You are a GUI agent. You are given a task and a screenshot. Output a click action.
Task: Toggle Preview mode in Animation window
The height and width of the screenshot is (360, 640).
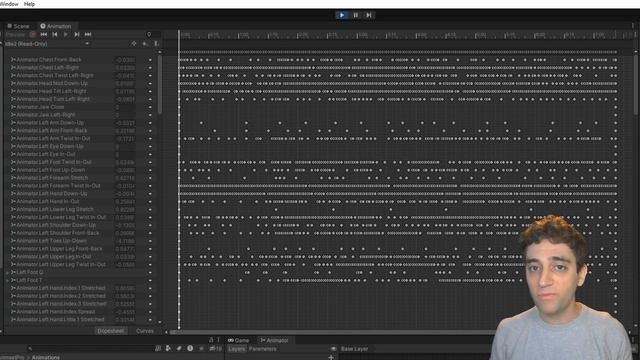coord(15,35)
